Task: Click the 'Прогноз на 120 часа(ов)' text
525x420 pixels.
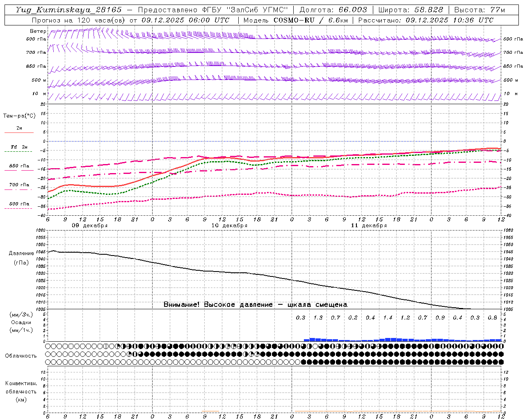Action: tap(79, 20)
